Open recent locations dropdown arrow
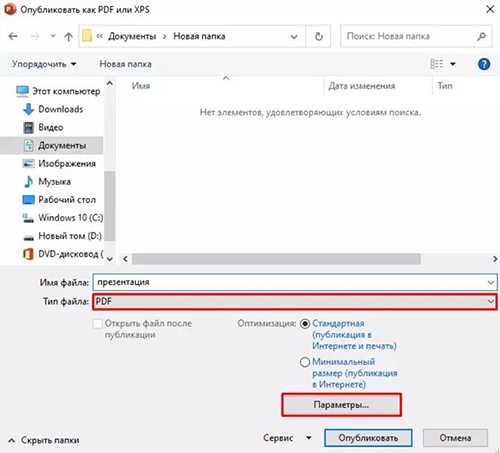The height and width of the screenshot is (453, 500). click(x=53, y=36)
